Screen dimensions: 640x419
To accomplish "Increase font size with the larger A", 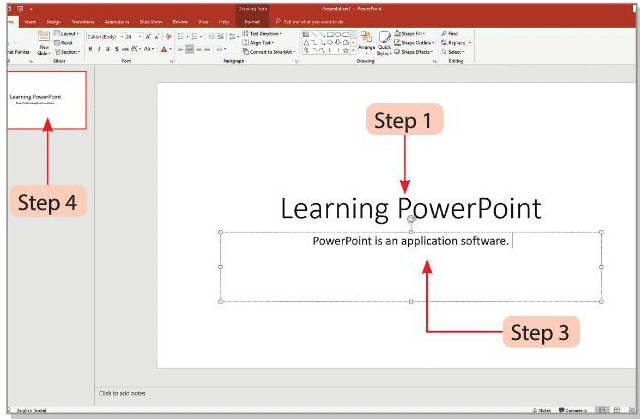I will click(x=148, y=37).
